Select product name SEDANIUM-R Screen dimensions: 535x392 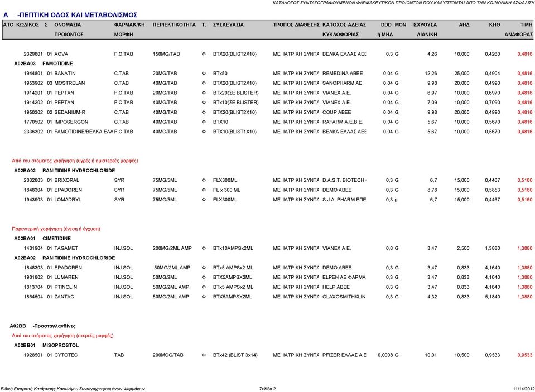point(70,112)
